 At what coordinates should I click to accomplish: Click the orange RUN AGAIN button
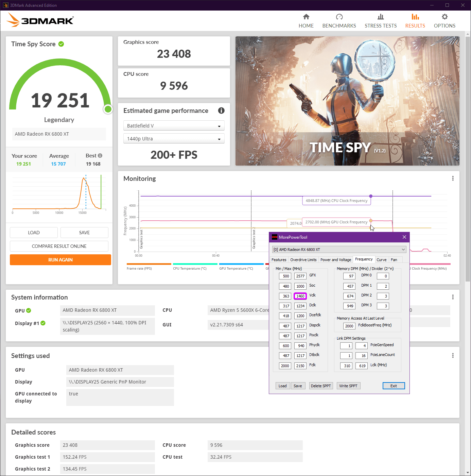(60, 260)
